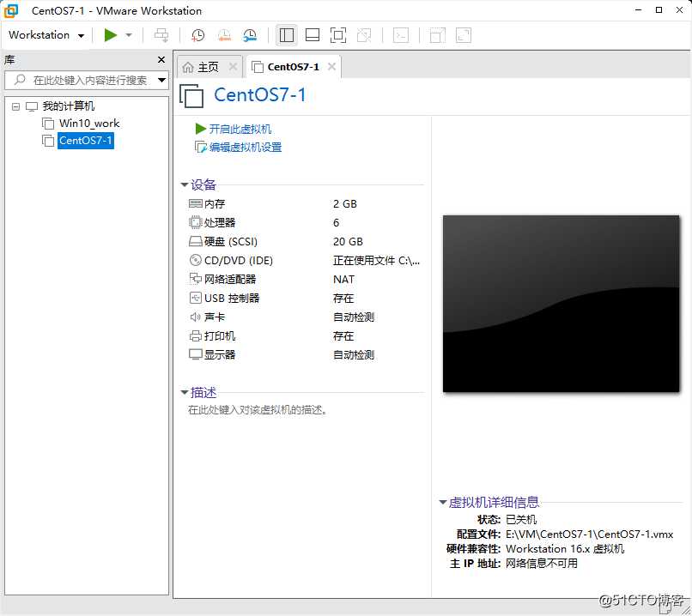Click the black VM screen thumbnail

click(561, 304)
